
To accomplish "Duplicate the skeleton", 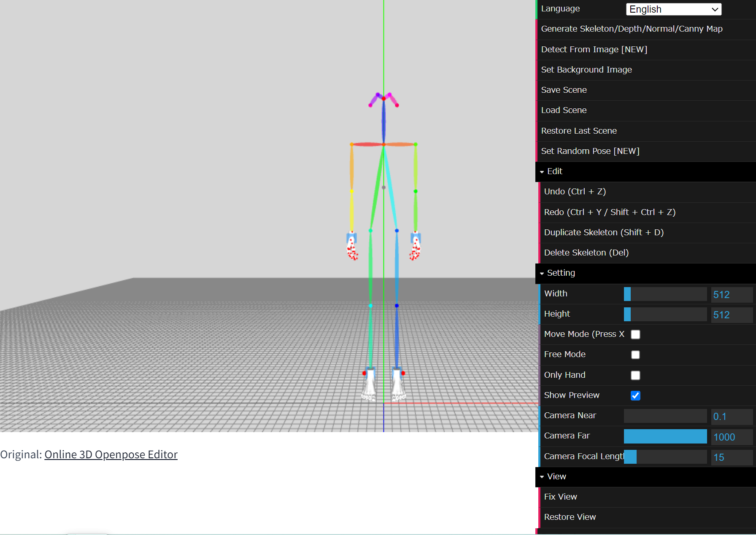I will (x=604, y=232).
